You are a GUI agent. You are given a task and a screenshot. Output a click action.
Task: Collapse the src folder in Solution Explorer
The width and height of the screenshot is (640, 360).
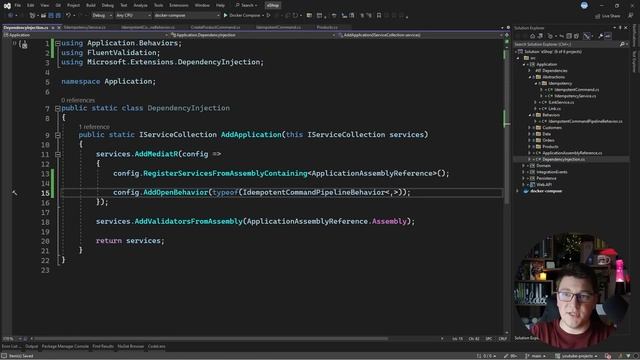pyautogui.click(x=518, y=58)
